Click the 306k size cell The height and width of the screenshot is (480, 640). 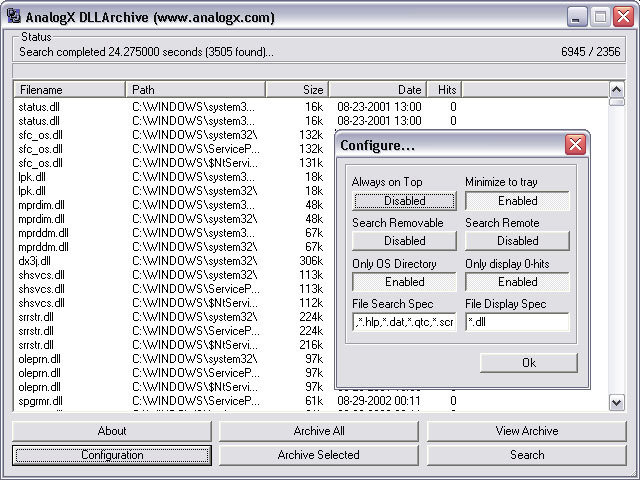coord(311,261)
